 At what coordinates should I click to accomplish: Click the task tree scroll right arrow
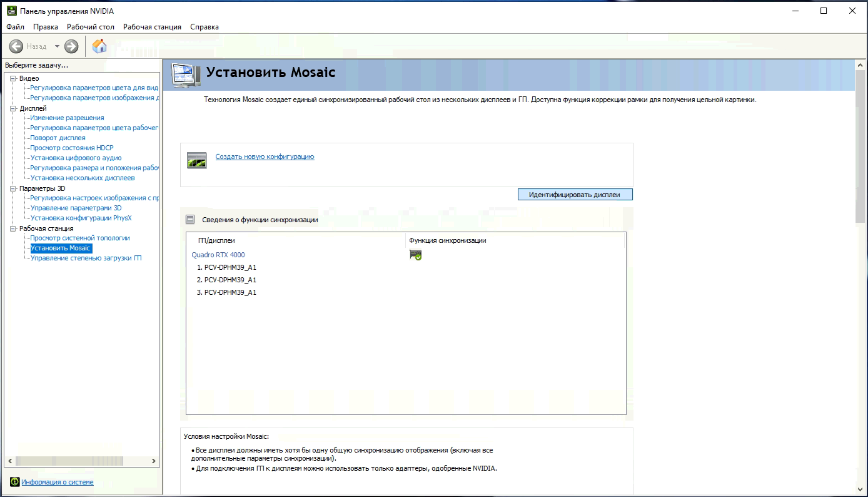tap(154, 461)
